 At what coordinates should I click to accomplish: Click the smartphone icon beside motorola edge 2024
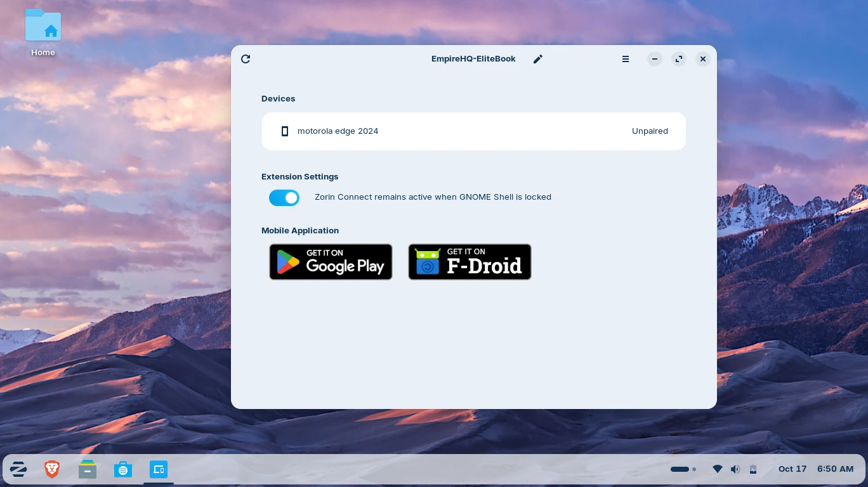pos(285,131)
